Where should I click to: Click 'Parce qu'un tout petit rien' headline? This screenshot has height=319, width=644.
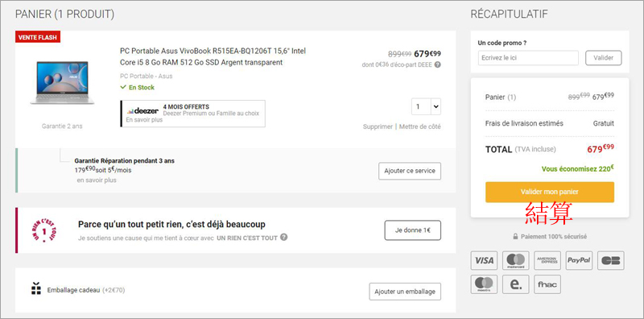pos(171,225)
